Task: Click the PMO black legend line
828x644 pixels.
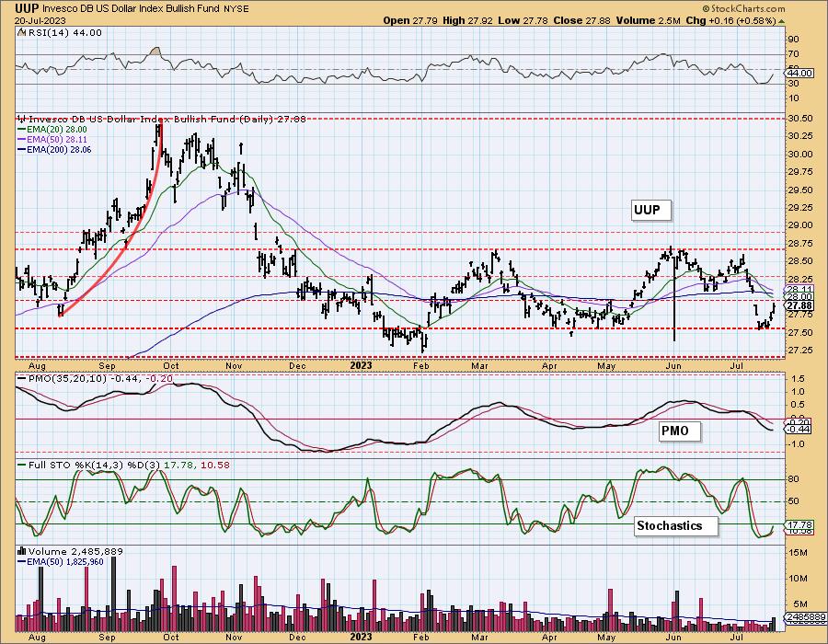Action: (22, 378)
